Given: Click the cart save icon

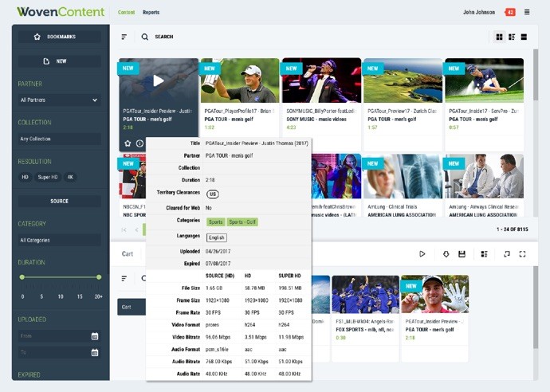Looking at the screenshot, I should pyautogui.click(x=462, y=254).
